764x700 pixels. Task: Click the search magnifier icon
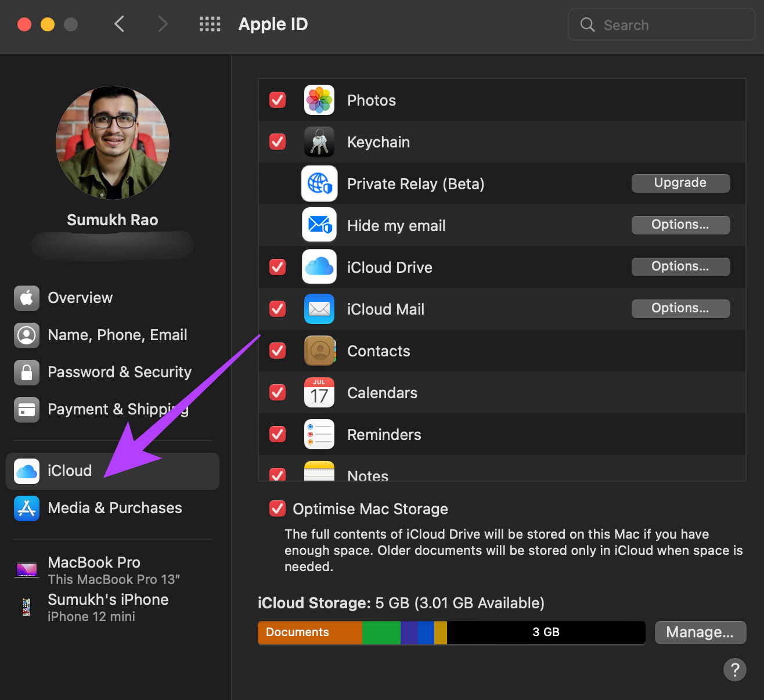pos(588,24)
